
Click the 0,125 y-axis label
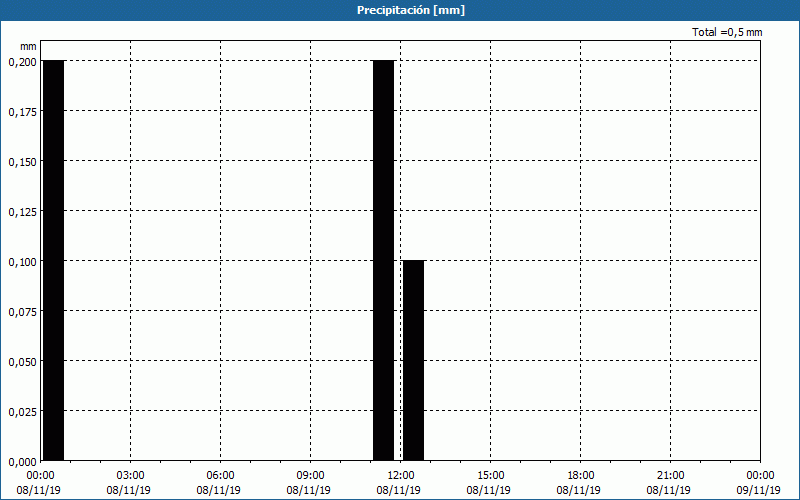22,212
